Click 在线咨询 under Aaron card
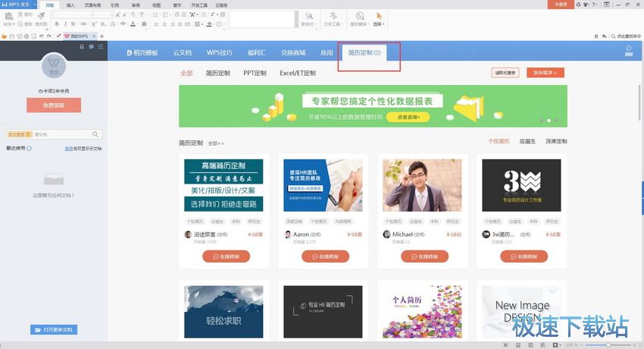Viewport: 644px width, 349px height. (325, 256)
